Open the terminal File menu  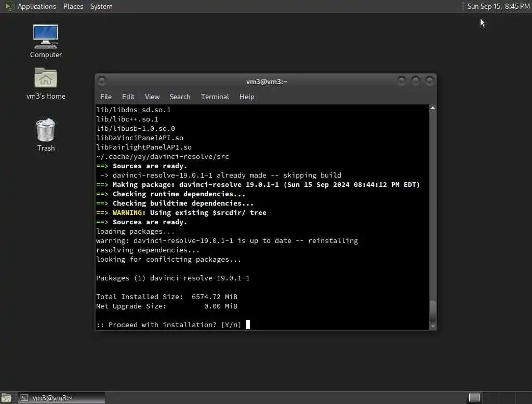pos(106,97)
